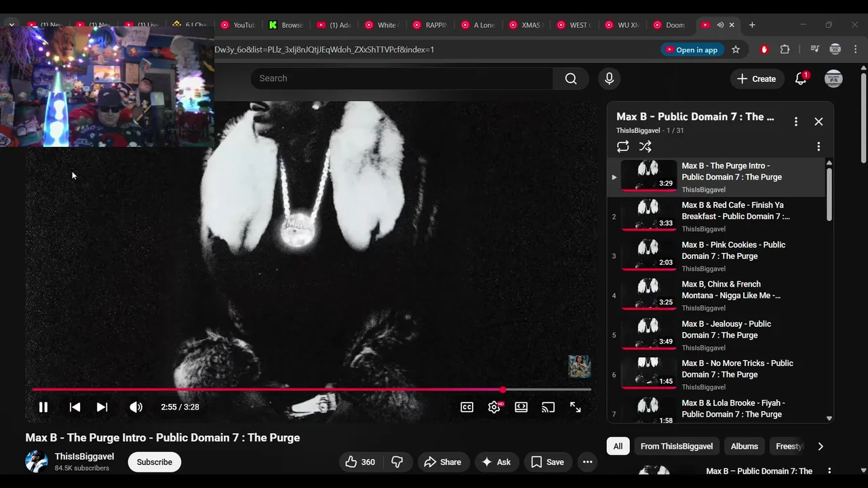Mute the video volume

pyautogui.click(x=136, y=407)
